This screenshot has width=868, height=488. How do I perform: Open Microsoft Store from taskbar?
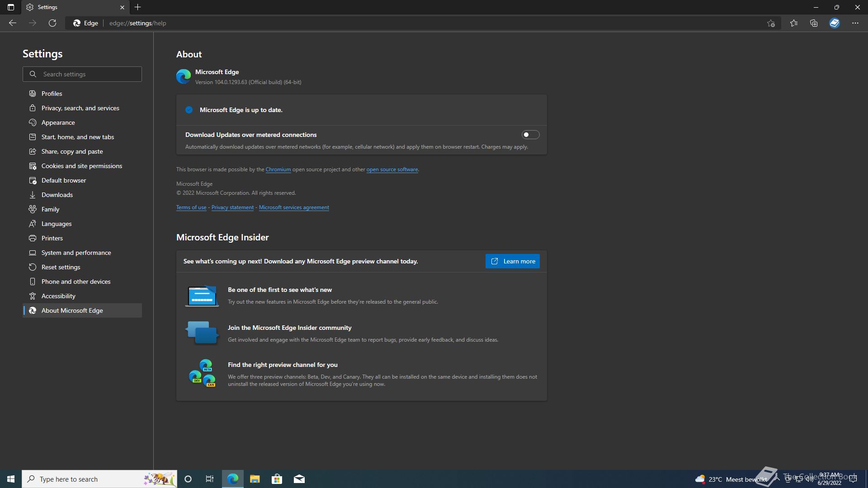(x=277, y=479)
